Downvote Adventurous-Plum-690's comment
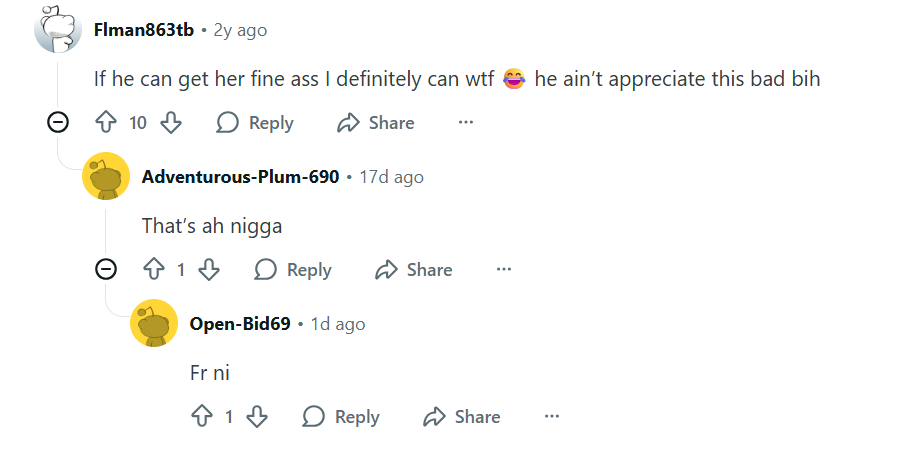 [x=209, y=270]
